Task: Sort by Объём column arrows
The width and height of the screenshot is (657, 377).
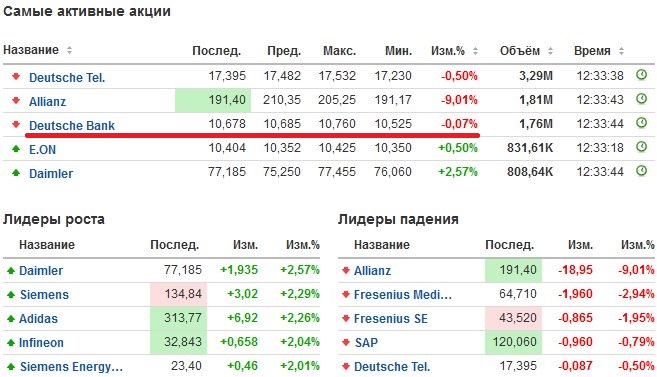Action: 550,51
